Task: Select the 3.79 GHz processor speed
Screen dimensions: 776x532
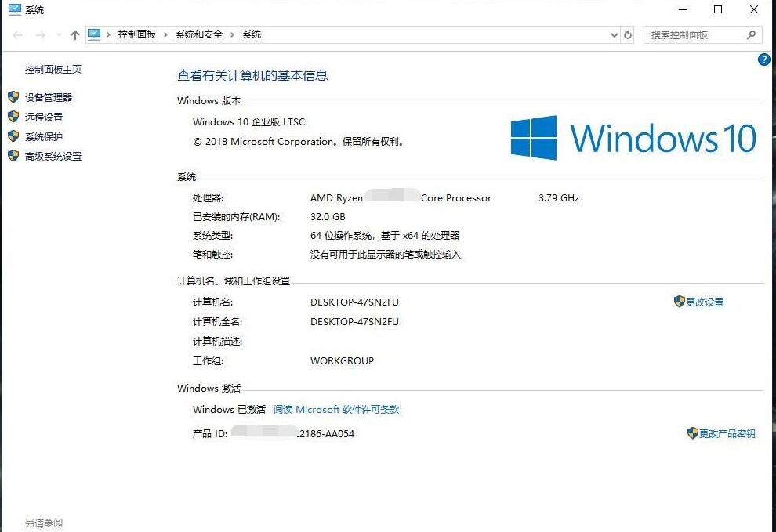Action: (x=559, y=198)
